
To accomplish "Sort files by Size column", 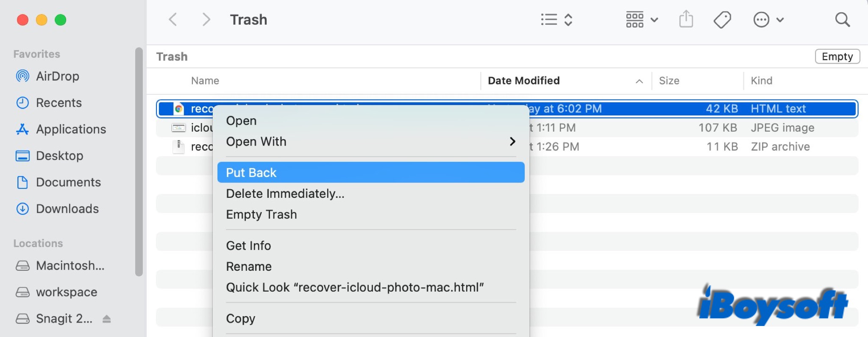I will 669,81.
